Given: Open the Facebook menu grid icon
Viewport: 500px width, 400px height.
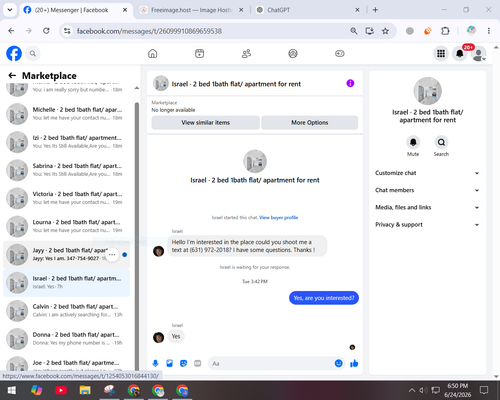Looking at the screenshot, I should coord(441,53).
